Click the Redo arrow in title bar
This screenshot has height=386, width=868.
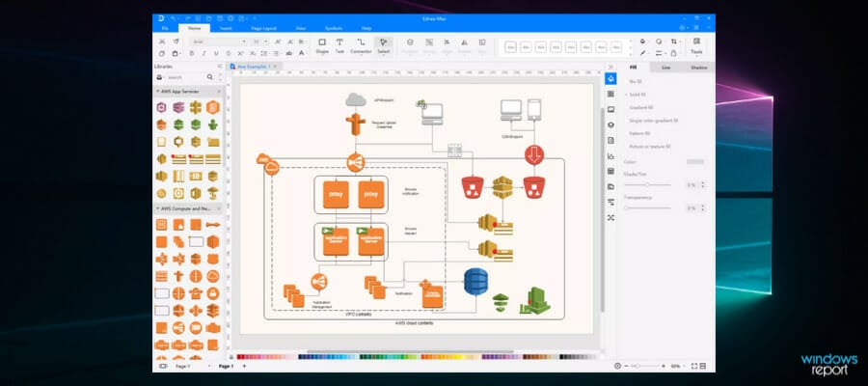click(186, 19)
